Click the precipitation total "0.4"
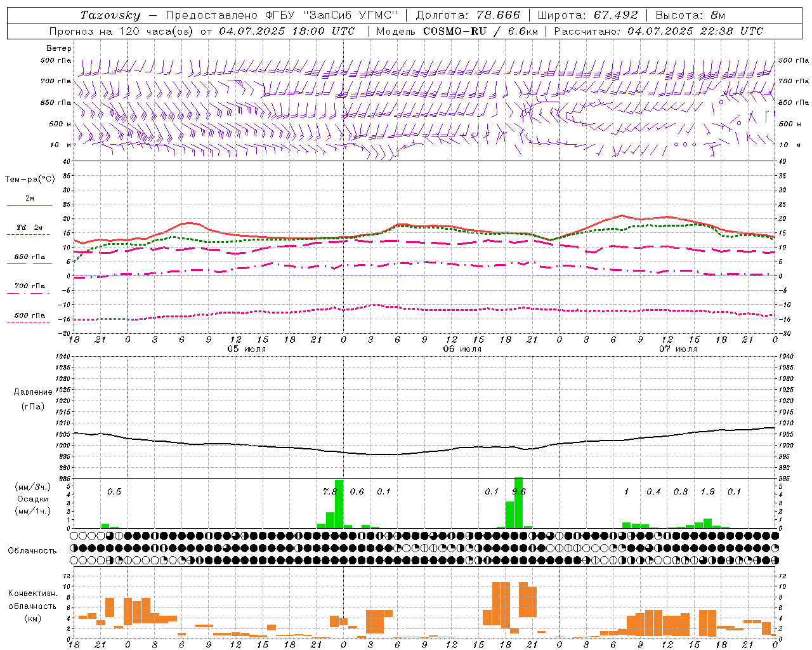Image resolution: width=812 pixels, height=650 pixels. pos(653,492)
